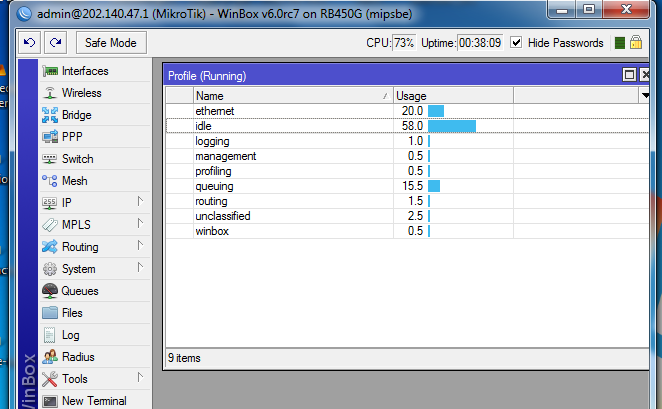Expand the Routing submenu arrow
Screen dimensions: 662x409
pyautogui.click(x=140, y=245)
